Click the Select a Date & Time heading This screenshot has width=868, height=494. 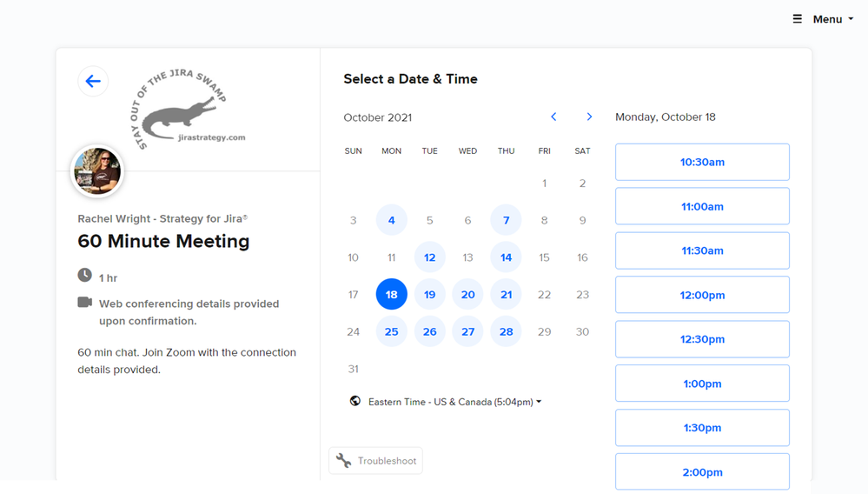coord(410,79)
